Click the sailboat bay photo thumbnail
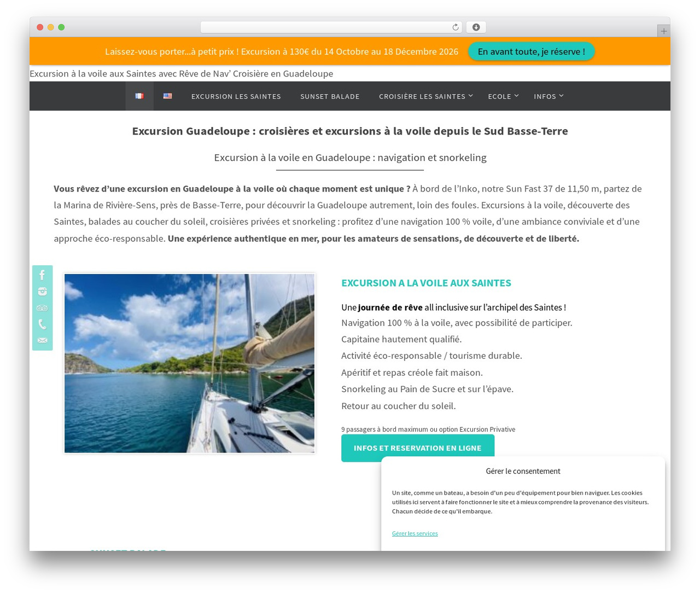Viewport: 700px width, 593px height. coord(189,363)
